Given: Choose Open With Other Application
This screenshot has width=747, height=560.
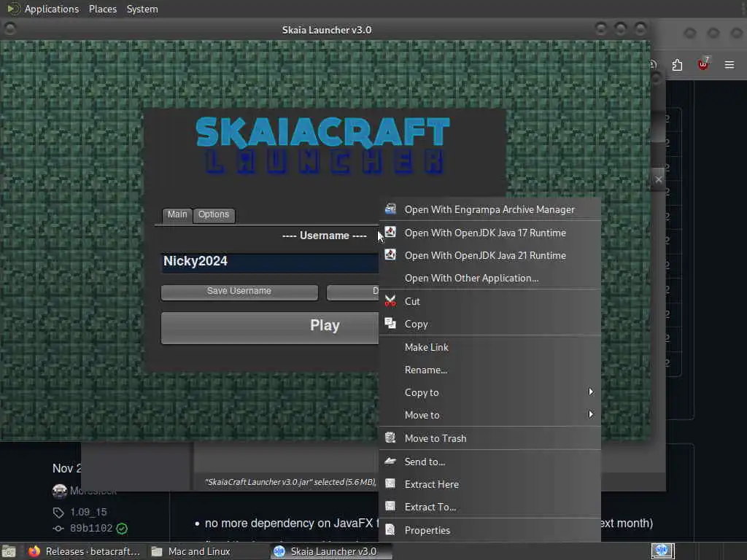Looking at the screenshot, I should [489, 278].
